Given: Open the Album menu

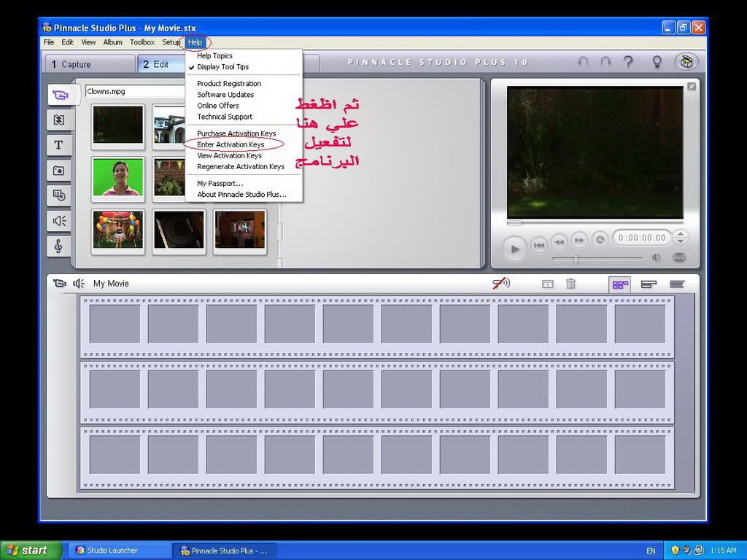Looking at the screenshot, I should click(112, 42).
